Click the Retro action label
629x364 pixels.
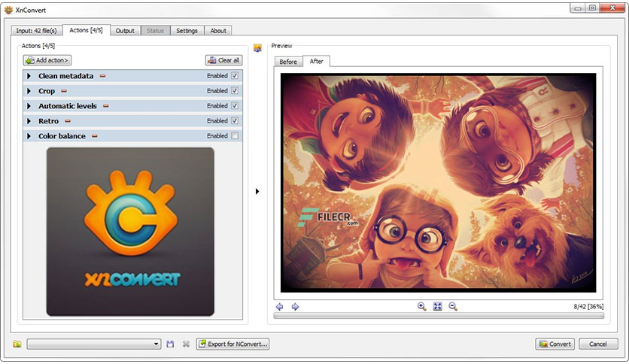point(49,121)
